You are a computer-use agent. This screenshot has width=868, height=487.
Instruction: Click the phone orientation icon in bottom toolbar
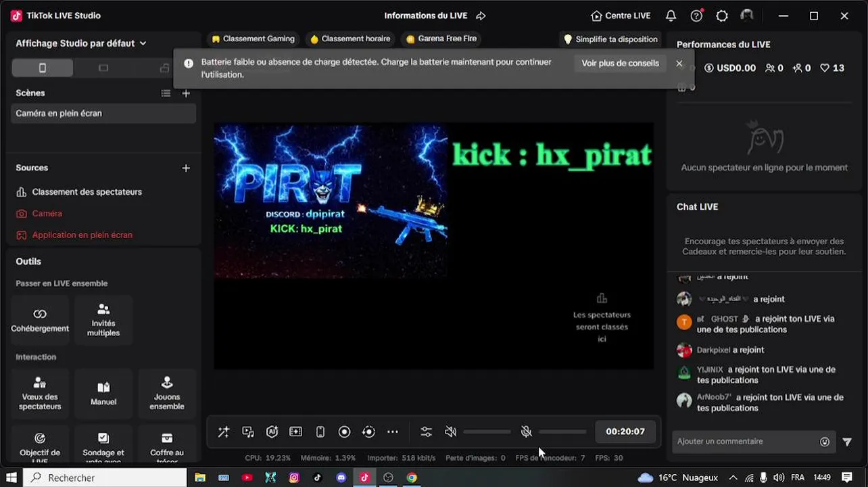point(320,432)
